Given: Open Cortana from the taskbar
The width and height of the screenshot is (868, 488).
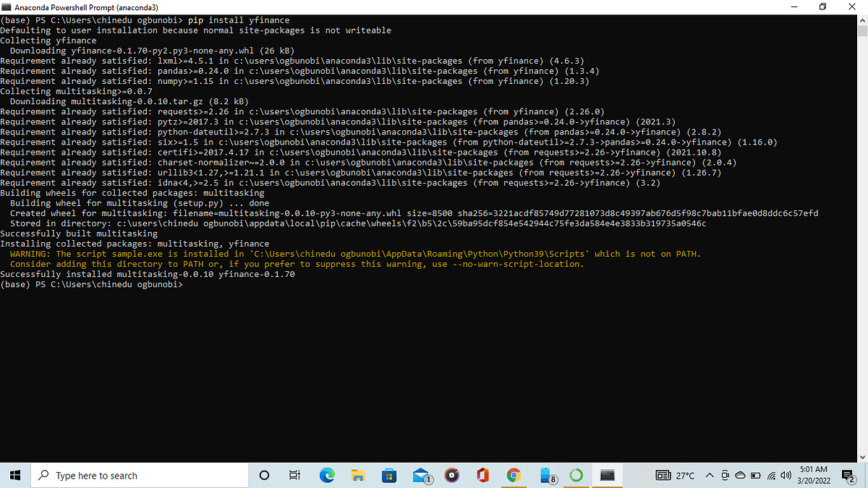Looking at the screenshot, I should 264,475.
